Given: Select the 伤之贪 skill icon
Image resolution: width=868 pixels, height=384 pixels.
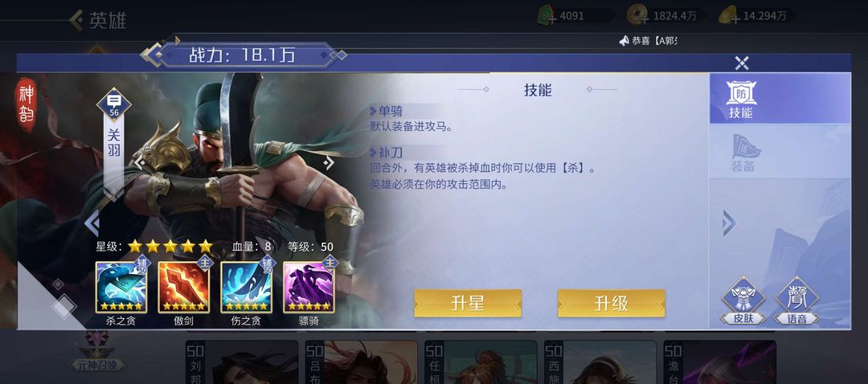Looking at the screenshot, I should [247, 287].
